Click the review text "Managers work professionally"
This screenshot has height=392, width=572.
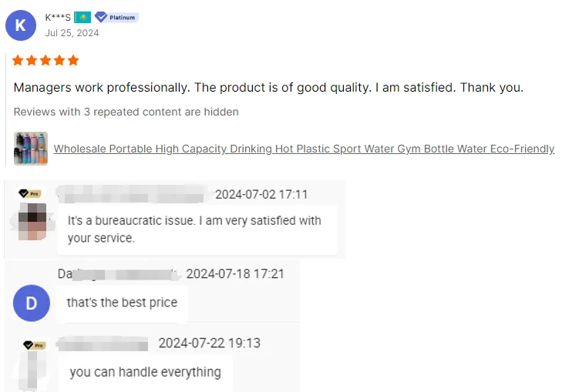[268, 87]
